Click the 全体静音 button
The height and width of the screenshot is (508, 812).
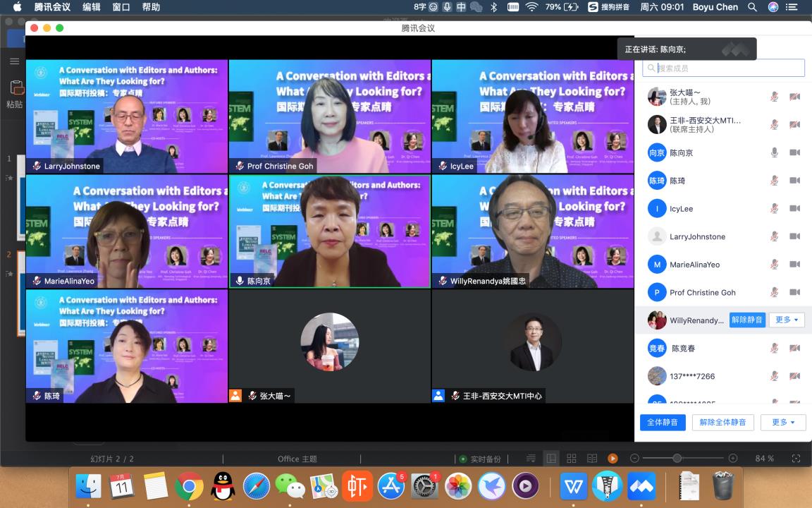(663, 422)
